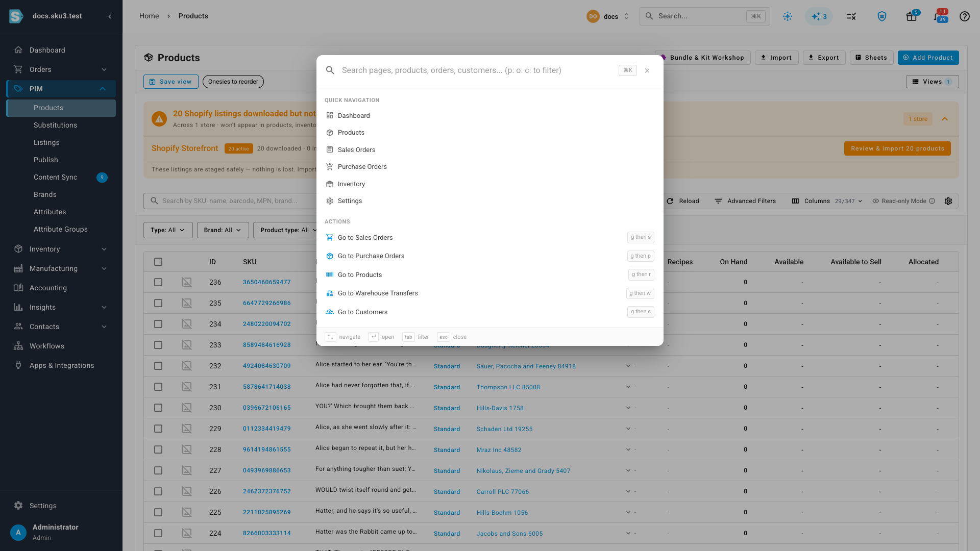Open the notifications bell icon

[x=938, y=16]
